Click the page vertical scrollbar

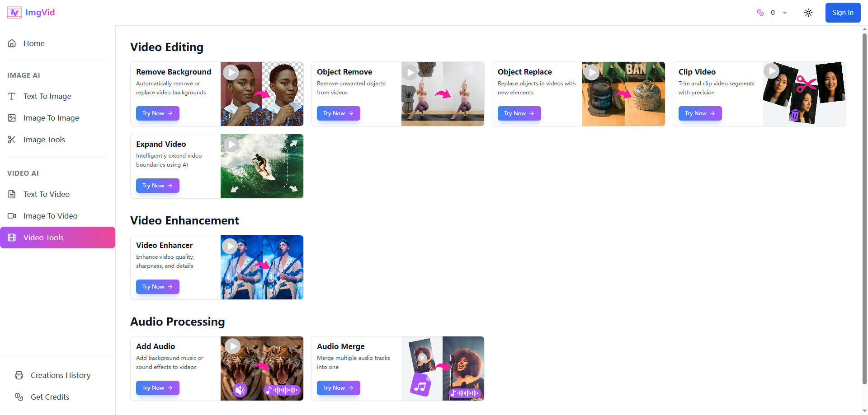point(864,208)
